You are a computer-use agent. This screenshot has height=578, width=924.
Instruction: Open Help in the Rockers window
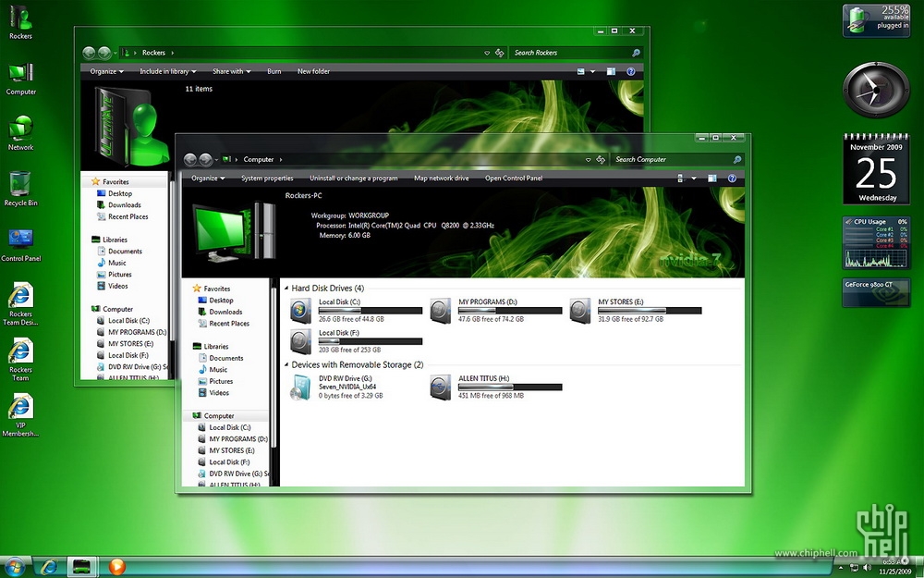tap(630, 71)
